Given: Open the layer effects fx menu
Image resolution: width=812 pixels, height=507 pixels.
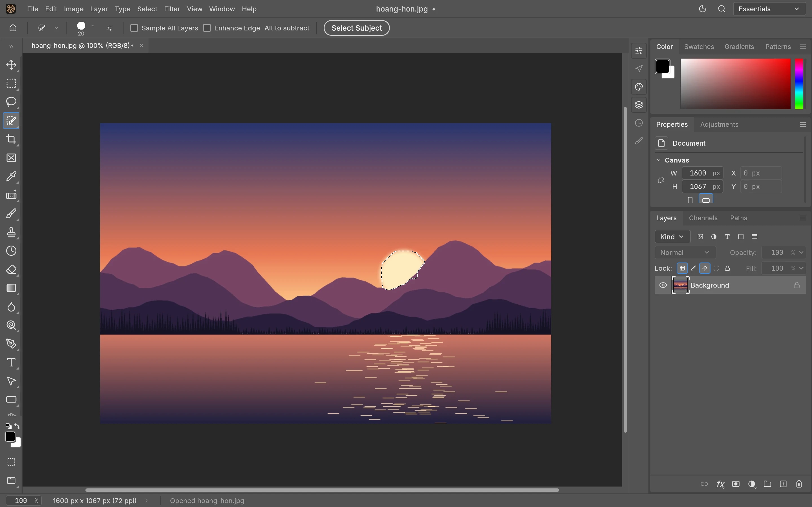Looking at the screenshot, I should 720,484.
